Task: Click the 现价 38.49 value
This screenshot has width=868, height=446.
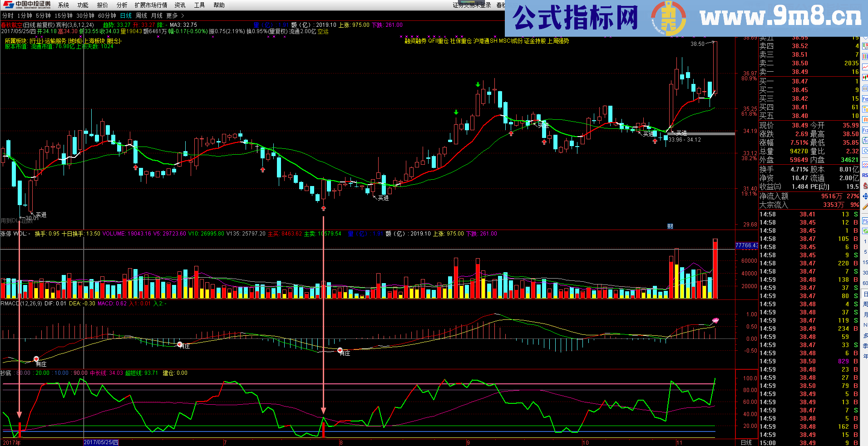Action: [800, 125]
